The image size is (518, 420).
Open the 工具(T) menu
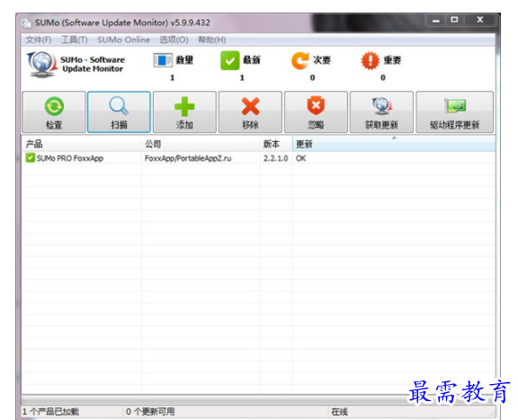(x=75, y=40)
